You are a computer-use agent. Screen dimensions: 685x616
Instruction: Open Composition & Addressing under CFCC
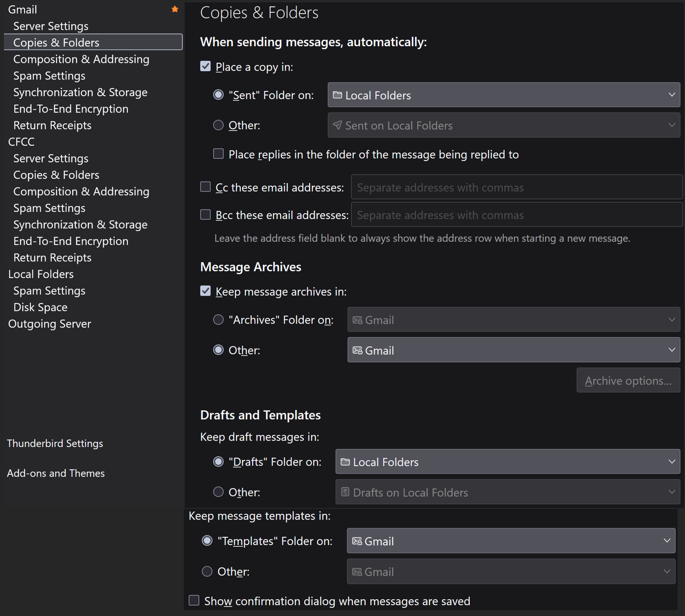(x=81, y=191)
